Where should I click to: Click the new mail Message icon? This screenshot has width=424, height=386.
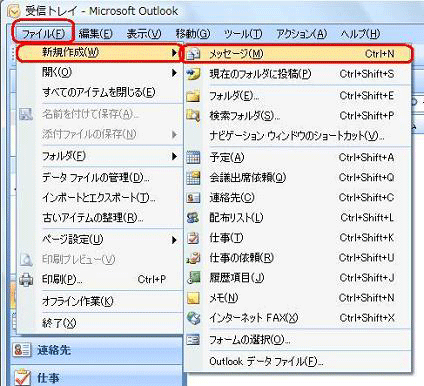[194, 54]
